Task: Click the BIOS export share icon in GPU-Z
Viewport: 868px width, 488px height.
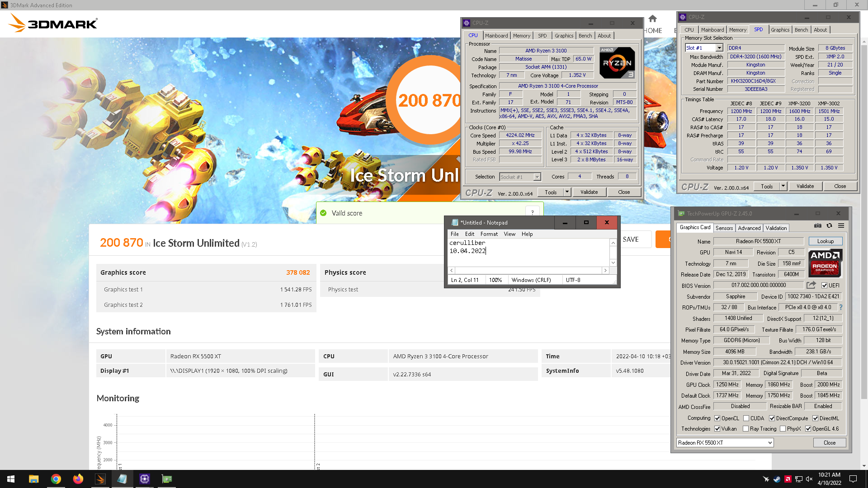Action: (x=811, y=285)
